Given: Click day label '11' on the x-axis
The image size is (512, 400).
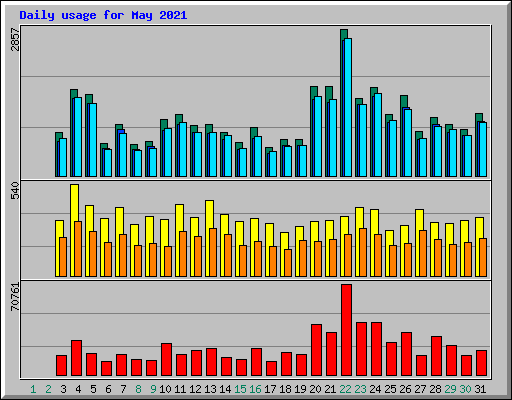Looking at the screenshot, I should (180, 389).
